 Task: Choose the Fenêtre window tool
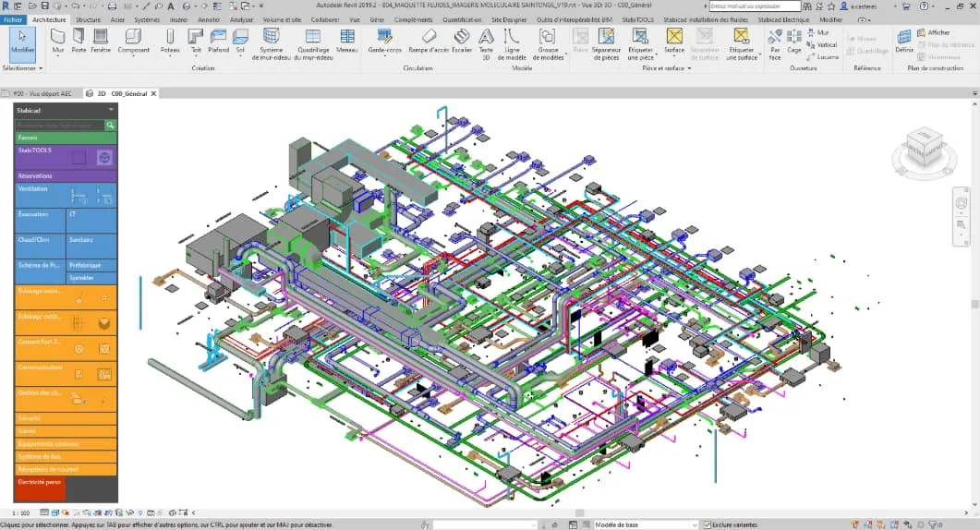pos(101,42)
